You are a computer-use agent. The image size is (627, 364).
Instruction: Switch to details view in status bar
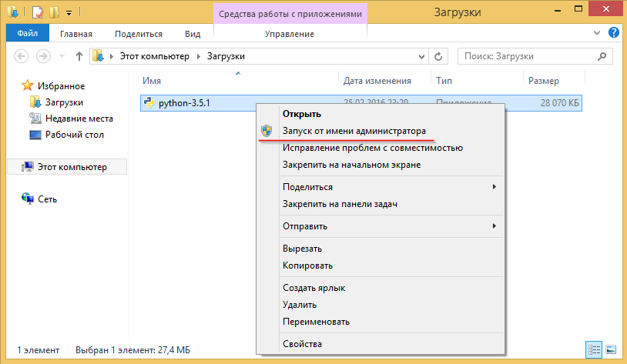[594, 350]
